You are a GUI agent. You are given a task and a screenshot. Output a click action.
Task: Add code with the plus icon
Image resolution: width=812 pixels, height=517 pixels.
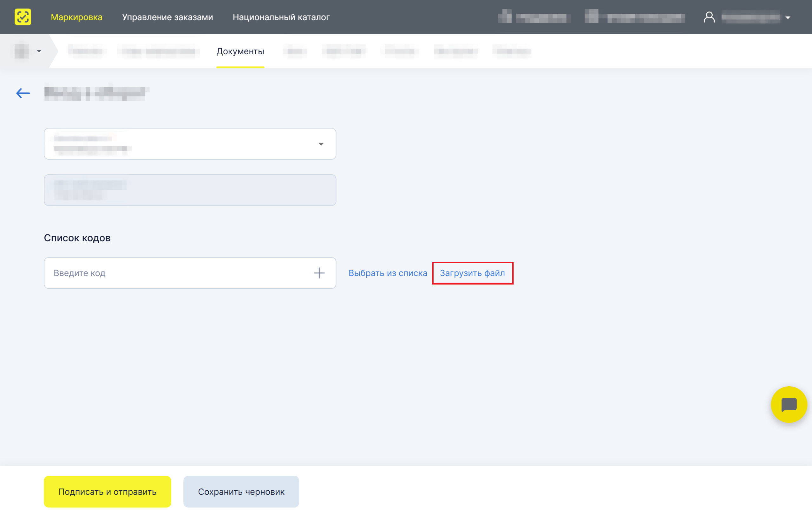click(x=319, y=273)
